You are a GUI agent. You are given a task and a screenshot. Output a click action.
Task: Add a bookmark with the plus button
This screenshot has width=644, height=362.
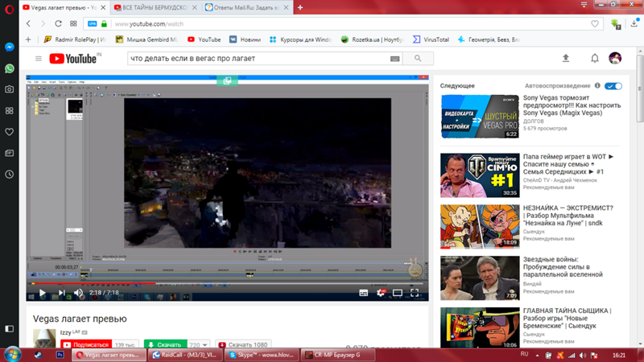pos(28,39)
